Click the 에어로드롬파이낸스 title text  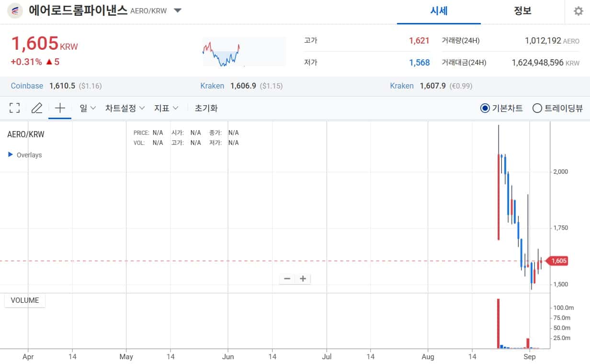(x=78, y=10)
